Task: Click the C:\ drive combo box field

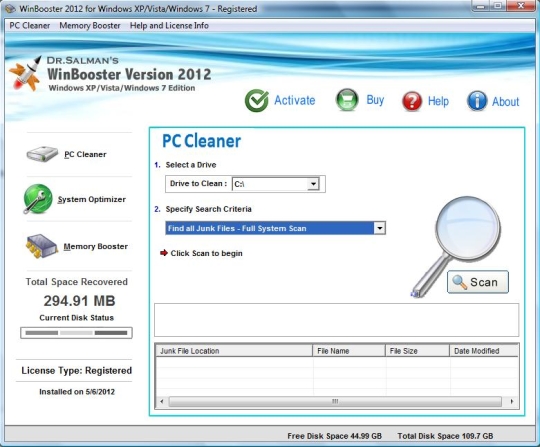Action: coord(275,184)
